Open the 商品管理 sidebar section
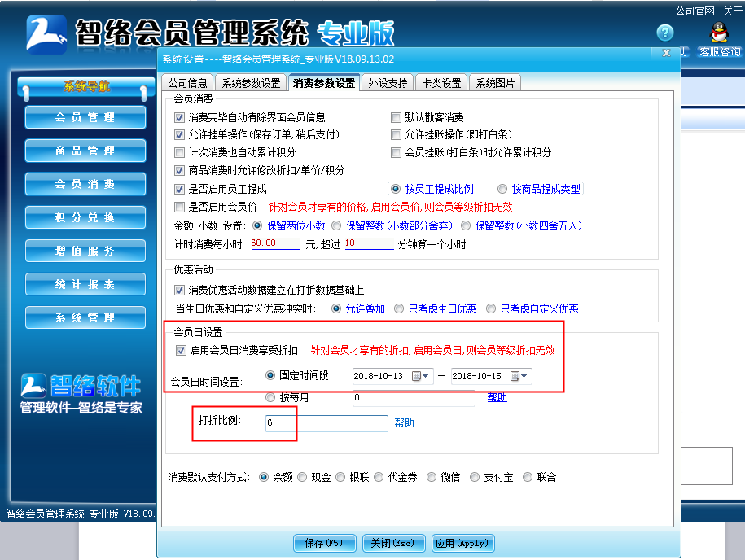745x560 pixels. pyautogui.click(x=85, y=151)
